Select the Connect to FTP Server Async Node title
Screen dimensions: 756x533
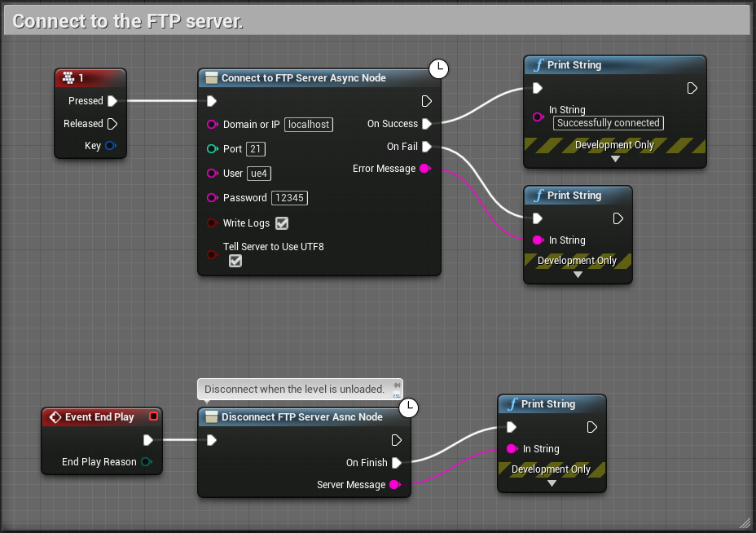pyautogui.click(x=303, y=78)
